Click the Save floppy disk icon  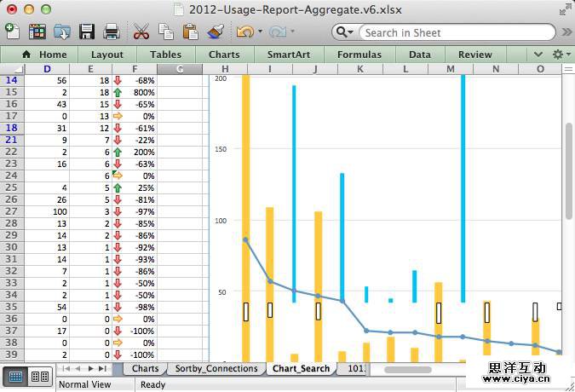[87, 32]
